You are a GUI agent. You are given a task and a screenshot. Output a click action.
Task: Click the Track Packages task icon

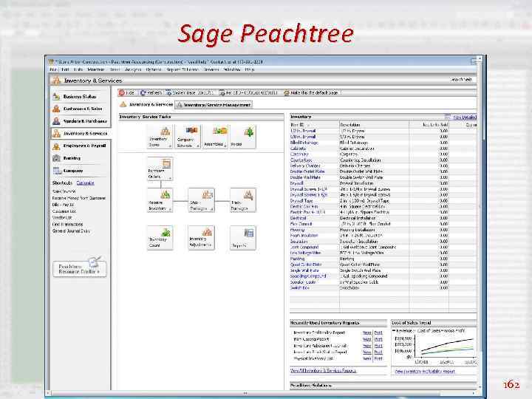(x=243, y=200)
